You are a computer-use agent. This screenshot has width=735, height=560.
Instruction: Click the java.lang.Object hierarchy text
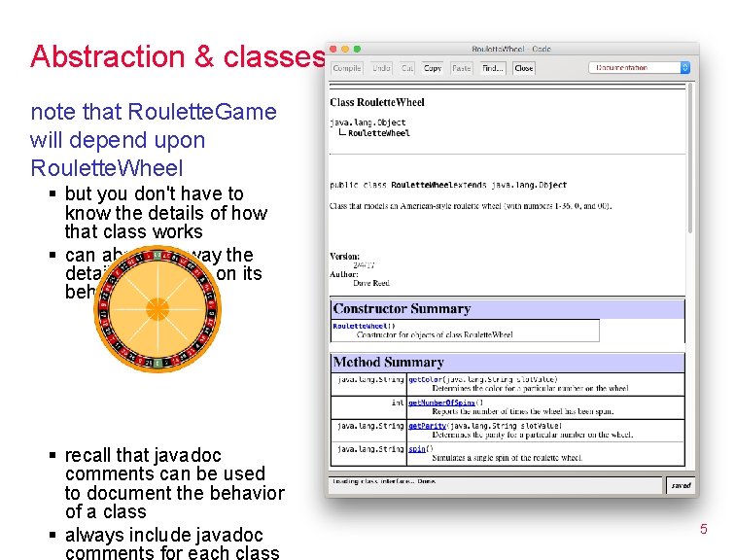click(367, 122)
